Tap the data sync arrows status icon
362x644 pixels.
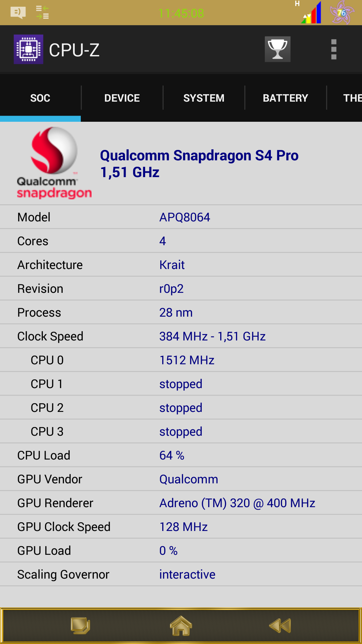[43, 13]
